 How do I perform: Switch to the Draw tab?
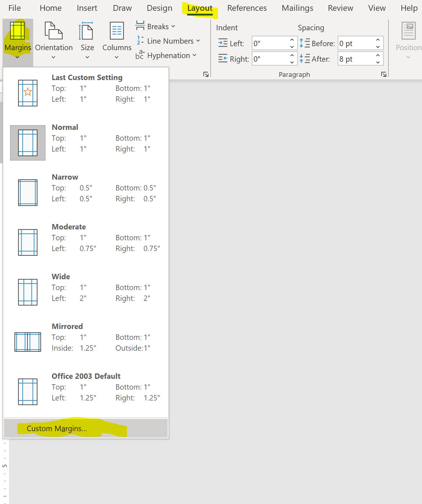(x=122, y=8)
